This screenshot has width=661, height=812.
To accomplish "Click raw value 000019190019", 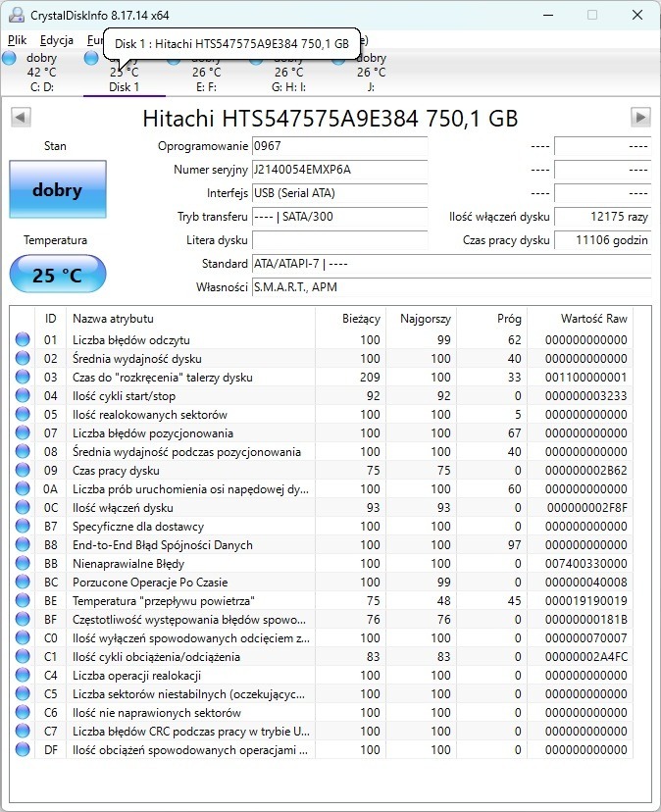I will click(x=585, y=601).
